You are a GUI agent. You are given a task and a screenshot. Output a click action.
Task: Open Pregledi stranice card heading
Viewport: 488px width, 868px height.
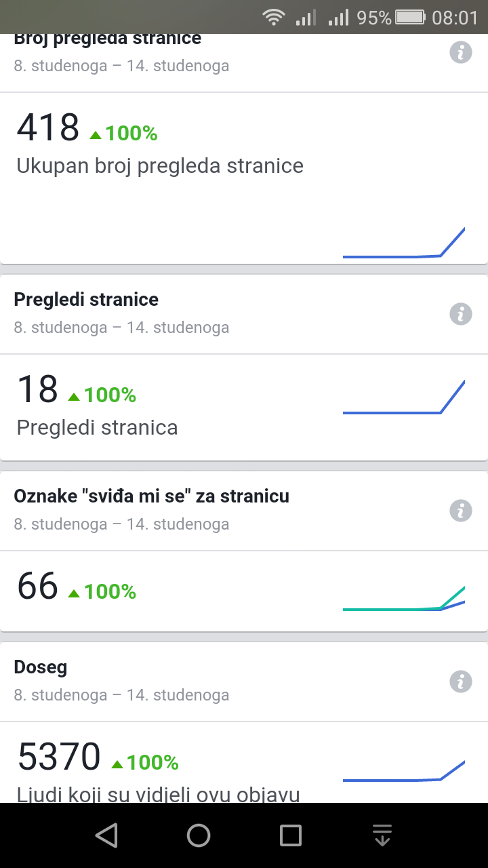(x=86, y=300)
